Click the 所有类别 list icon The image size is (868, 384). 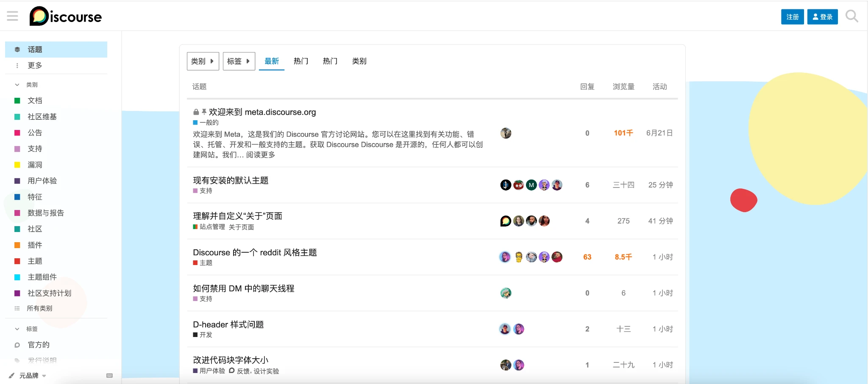pos(17,309)
